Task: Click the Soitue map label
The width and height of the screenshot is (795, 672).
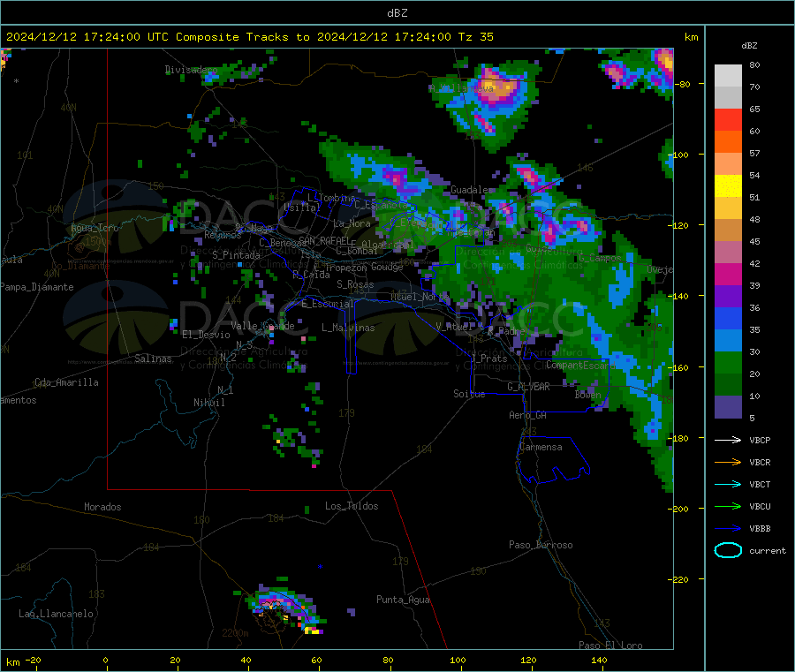Action: coord(469,394)
